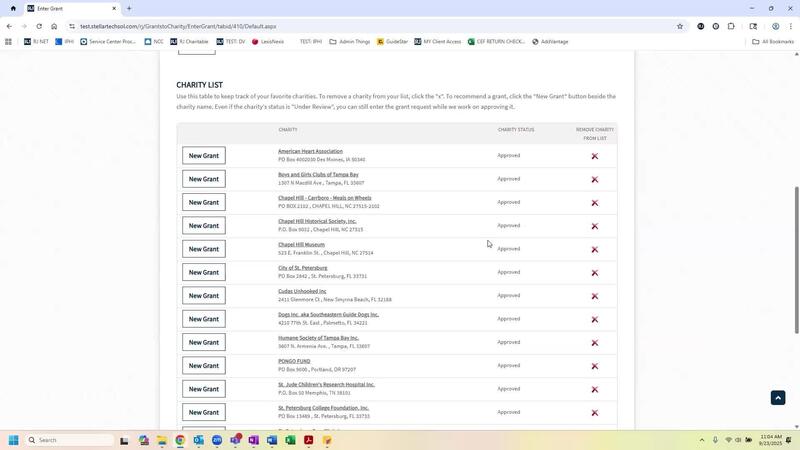The width and height of the screenshot is (800, 450).
Task: Expand the Admin Things bookmark folder
Action: 350,42
